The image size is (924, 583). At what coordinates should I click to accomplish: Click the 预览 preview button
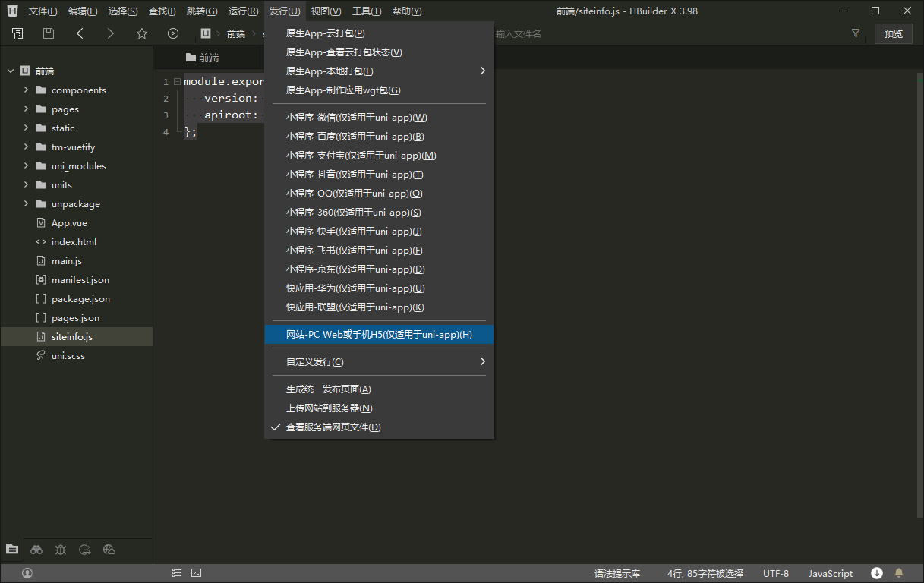click(x=894, y=33)
